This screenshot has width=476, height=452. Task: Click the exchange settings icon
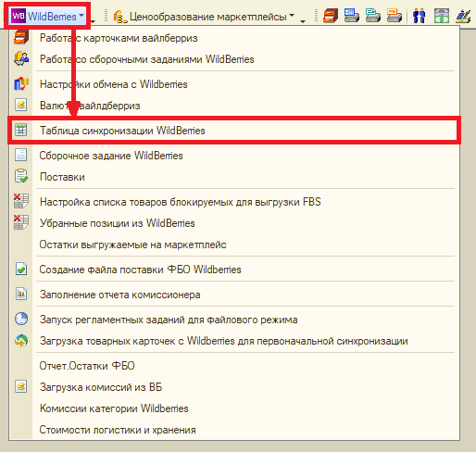click(21, 83)
